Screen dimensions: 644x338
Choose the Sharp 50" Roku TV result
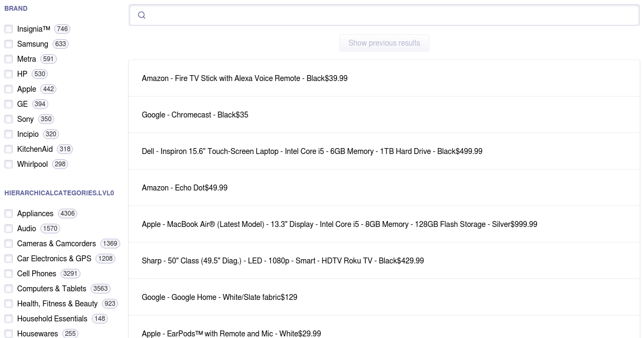pos(282,261)
